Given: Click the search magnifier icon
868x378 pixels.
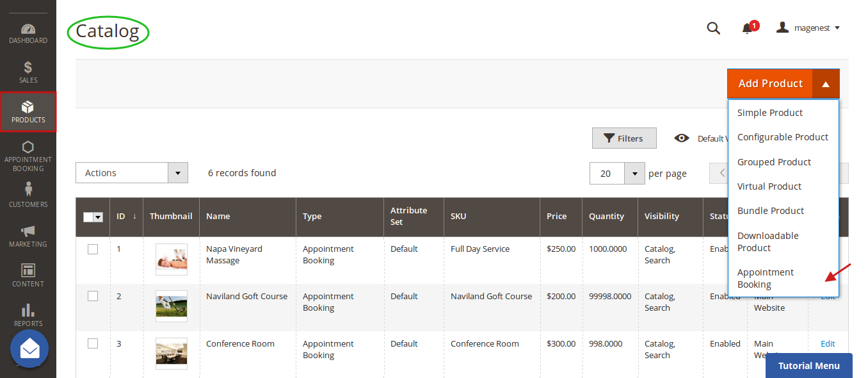Looking at the screenshot, I should point(713,28).
